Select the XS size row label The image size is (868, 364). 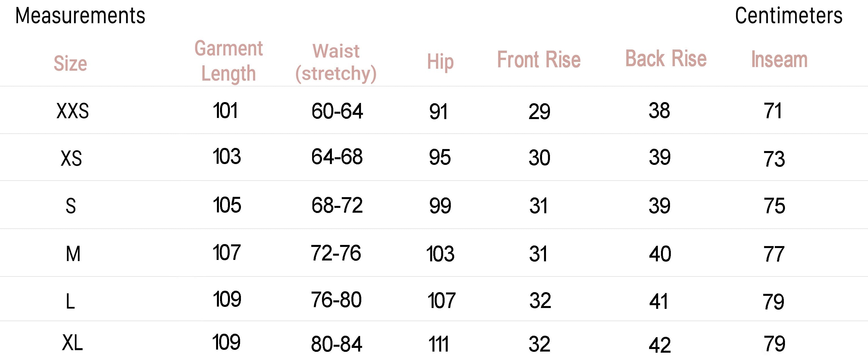71,158
